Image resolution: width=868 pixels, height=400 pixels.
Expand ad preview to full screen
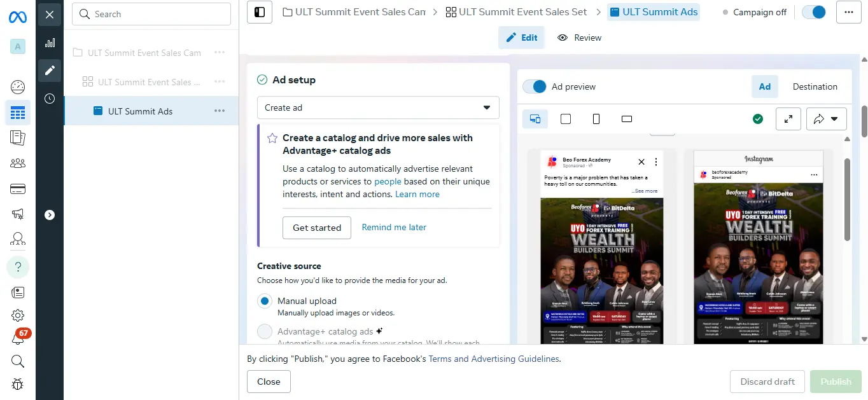click(788, 119)
